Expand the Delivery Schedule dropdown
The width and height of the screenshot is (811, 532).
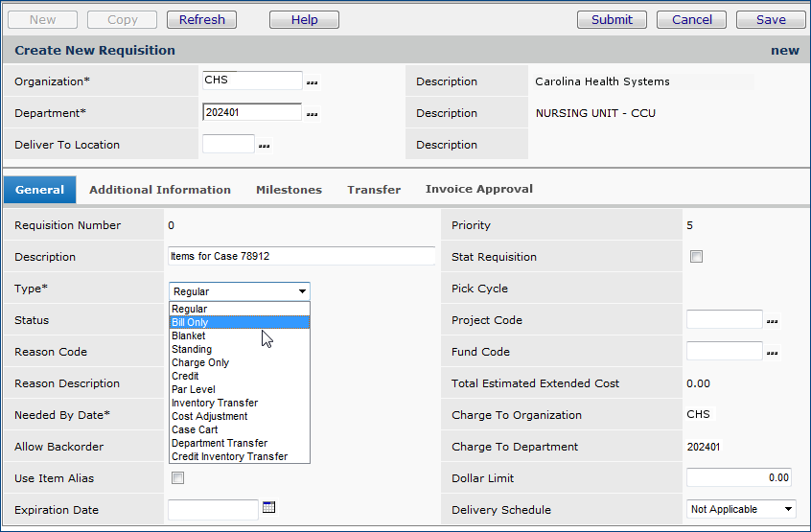[741, 510]
